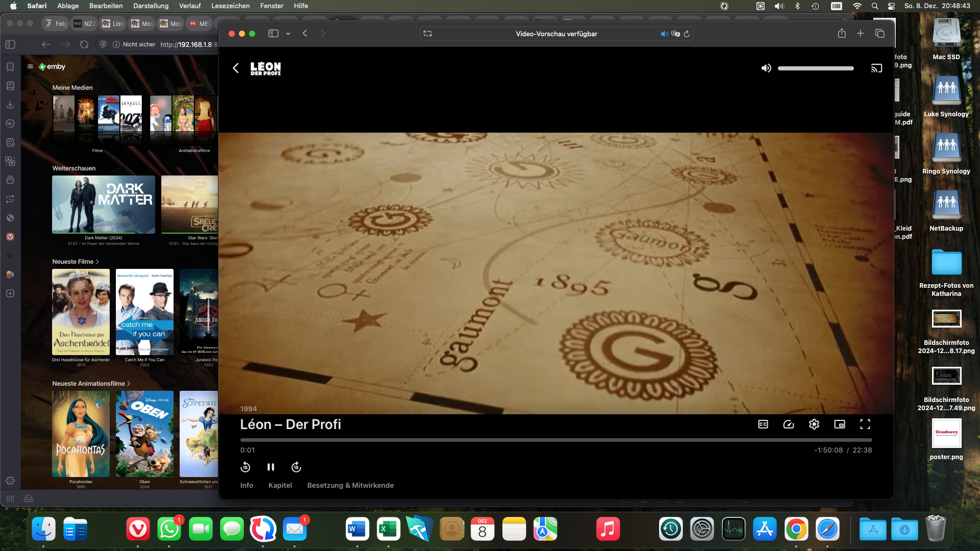Open subtitles CC menu
The width and height of the screenshot is (980, 551).
pyautogui.click(x=763, y=424)
